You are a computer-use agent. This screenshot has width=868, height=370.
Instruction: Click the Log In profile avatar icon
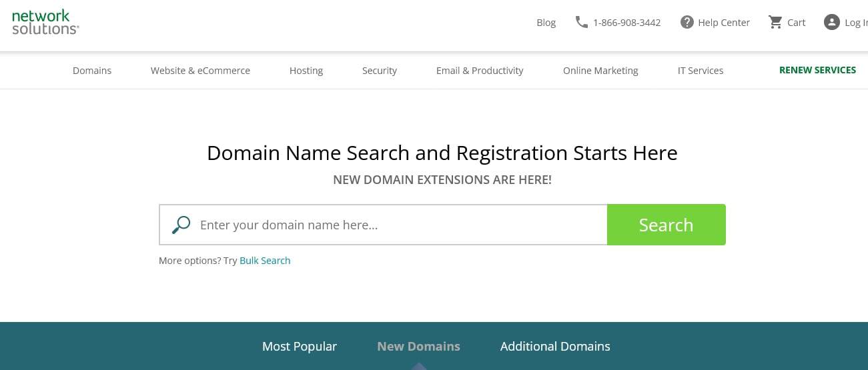pos(831,22)
